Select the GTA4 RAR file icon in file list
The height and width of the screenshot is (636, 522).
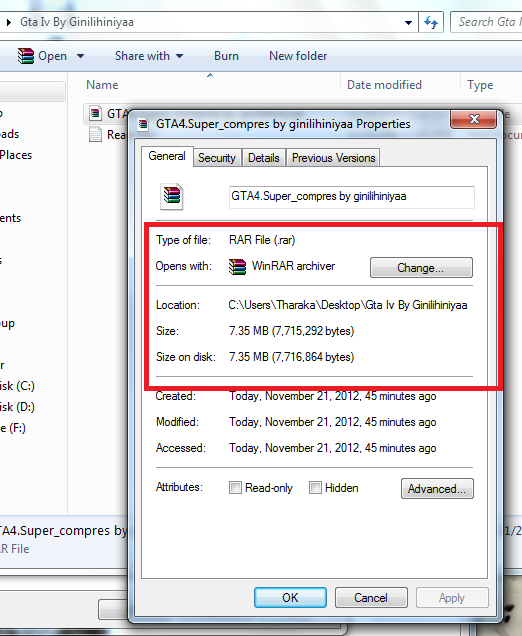point(95,113)
